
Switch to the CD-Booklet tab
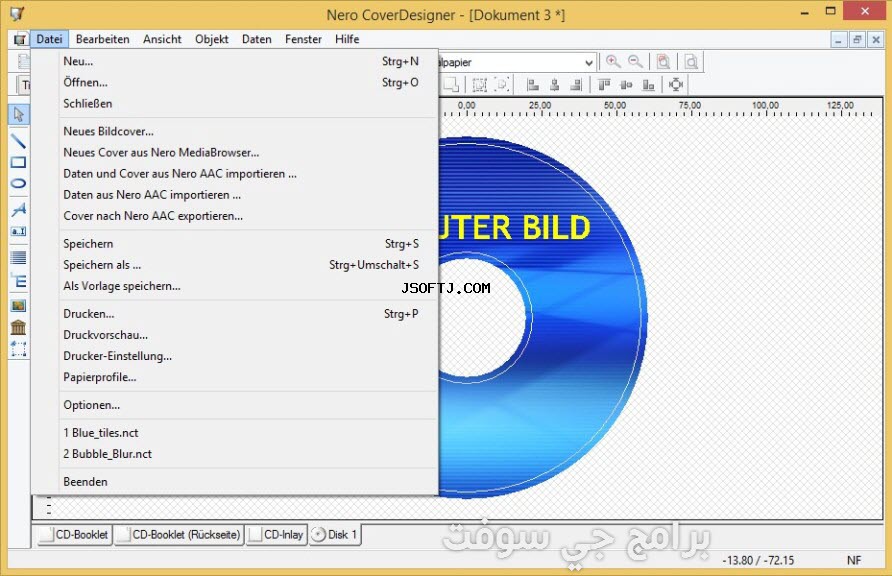(75, 534)
